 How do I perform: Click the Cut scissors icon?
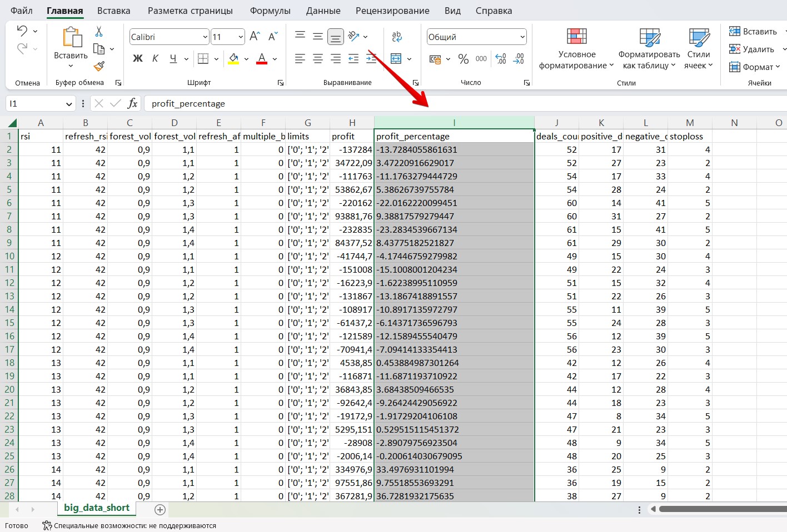(x=99, y=32)
